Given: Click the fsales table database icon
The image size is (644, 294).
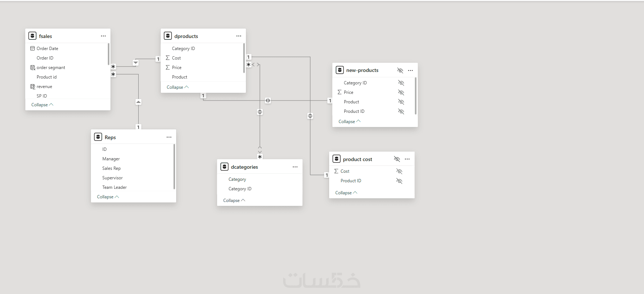Looking at the screenshot, I should click(x=32, y=36).
